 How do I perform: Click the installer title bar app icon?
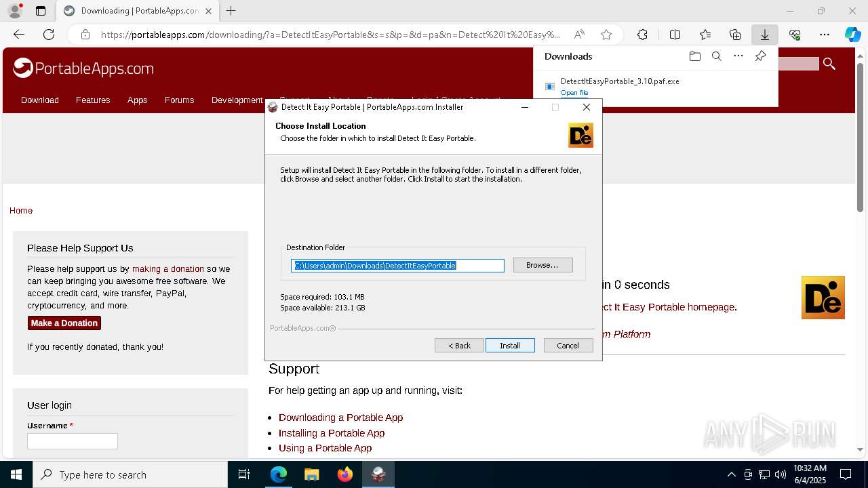[273, 107]
